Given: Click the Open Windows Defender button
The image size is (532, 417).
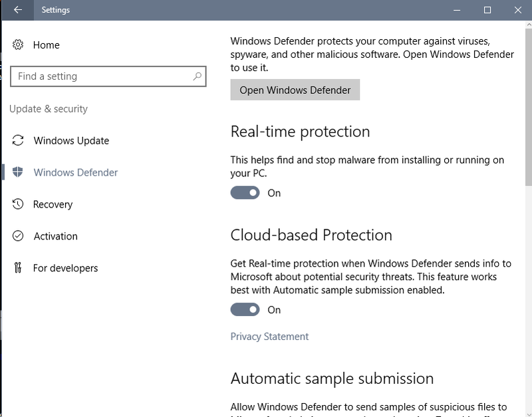Looking at the screenshot, I should click(x=295, y=90).
